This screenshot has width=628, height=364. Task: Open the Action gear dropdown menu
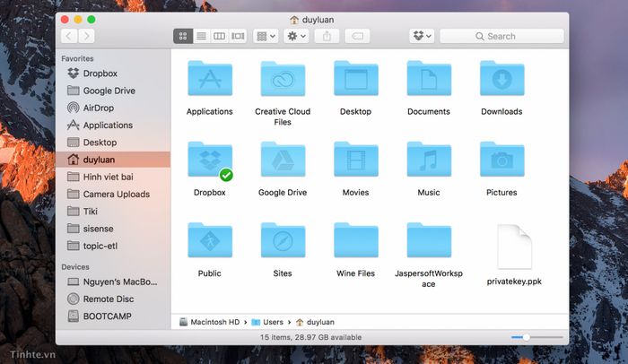pos(295,36)
